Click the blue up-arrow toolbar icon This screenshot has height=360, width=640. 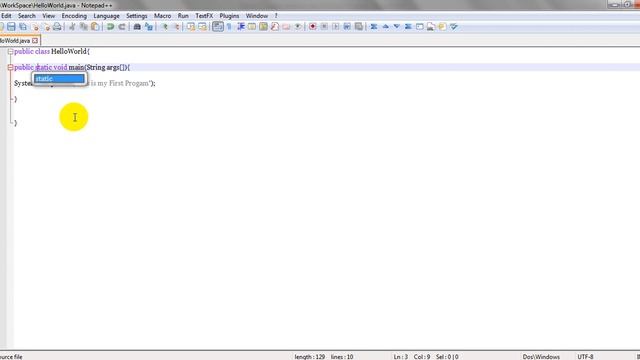[x=385, y=27]
